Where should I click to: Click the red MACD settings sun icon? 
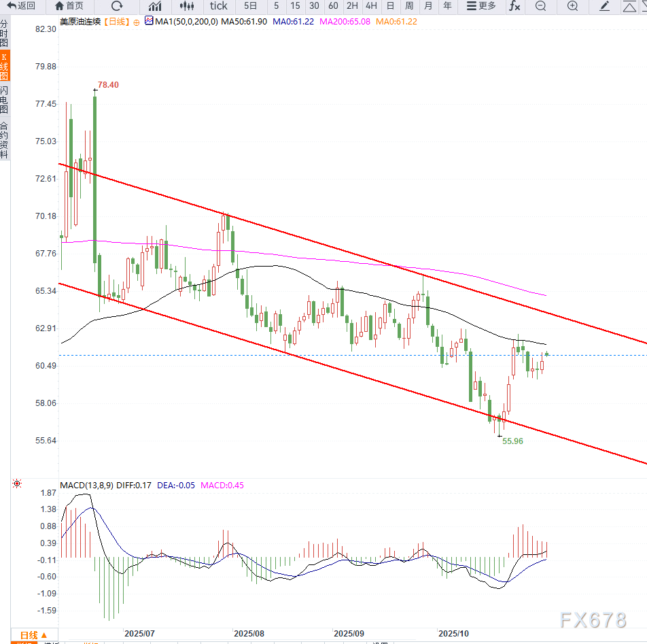coord(16,484)
